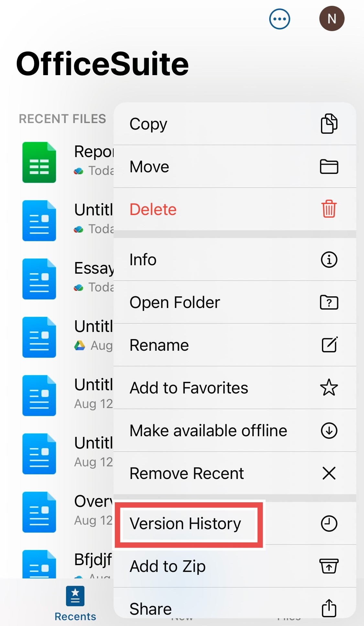This screenshot has height=626, width=364.
Task: Choose Remove Recent entry
Action: [x=235, y=473]
